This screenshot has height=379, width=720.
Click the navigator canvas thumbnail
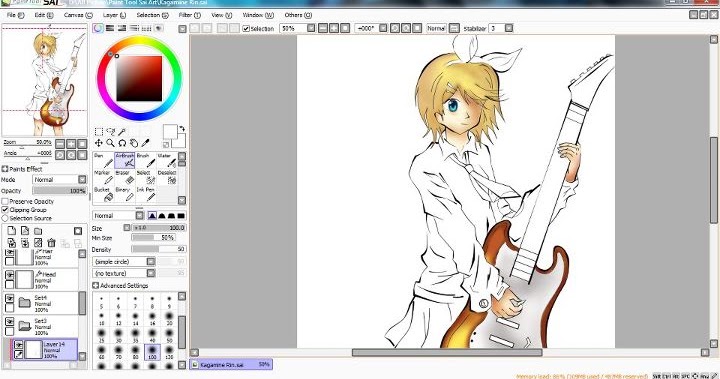click(x=45, y=80)
